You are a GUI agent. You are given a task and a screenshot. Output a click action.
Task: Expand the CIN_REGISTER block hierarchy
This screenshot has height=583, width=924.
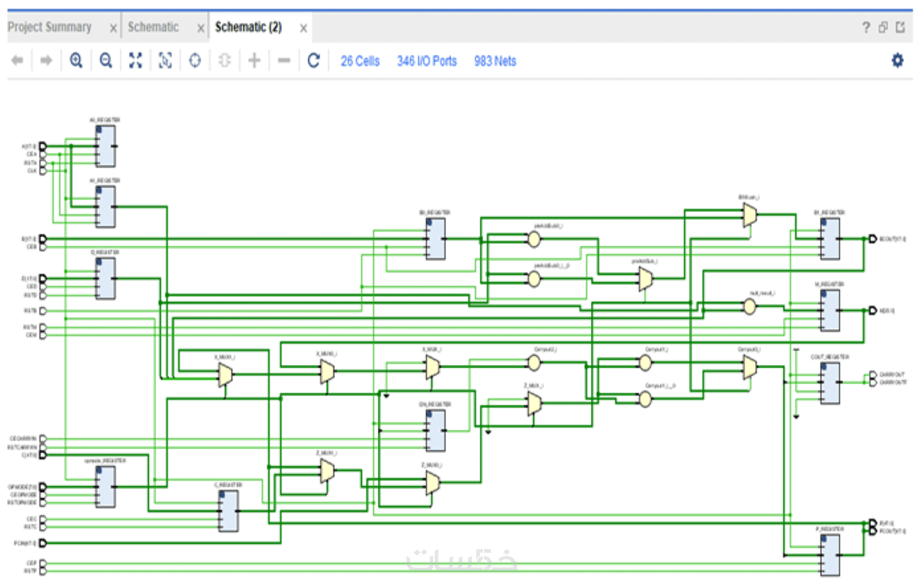click(x=429, y=414)
